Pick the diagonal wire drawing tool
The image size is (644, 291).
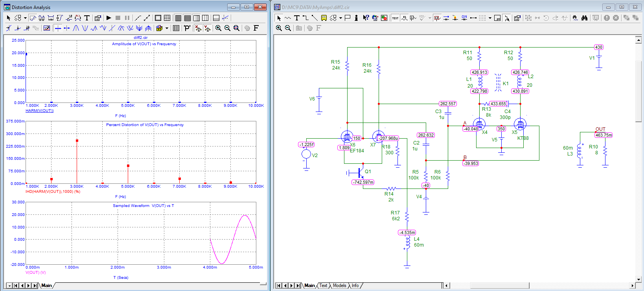[x=315, y=18]
